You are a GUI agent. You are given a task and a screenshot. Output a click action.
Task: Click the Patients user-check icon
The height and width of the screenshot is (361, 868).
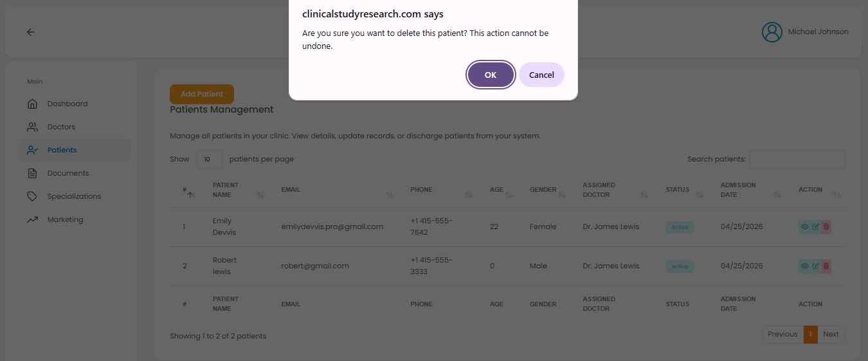[32, 150]
